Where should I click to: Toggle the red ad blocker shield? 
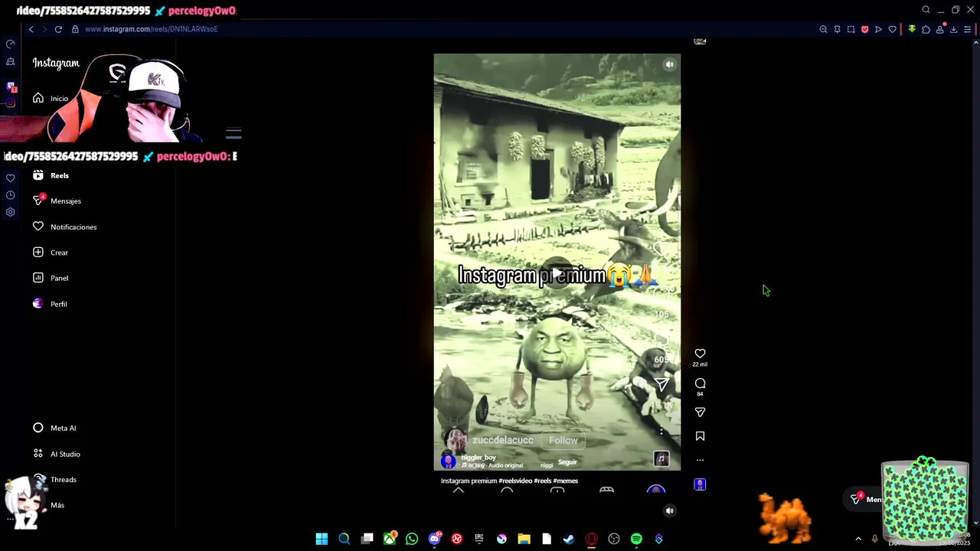pos(864,29)
